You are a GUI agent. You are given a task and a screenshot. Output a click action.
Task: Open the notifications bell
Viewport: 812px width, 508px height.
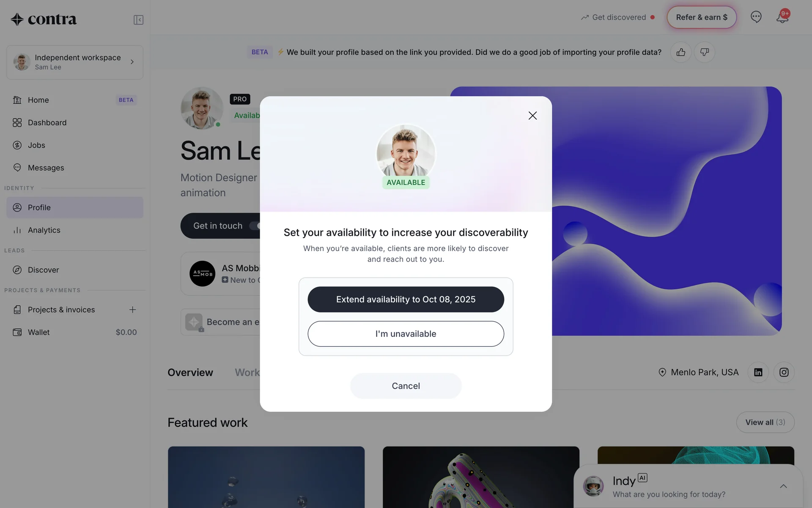[782, 17]
